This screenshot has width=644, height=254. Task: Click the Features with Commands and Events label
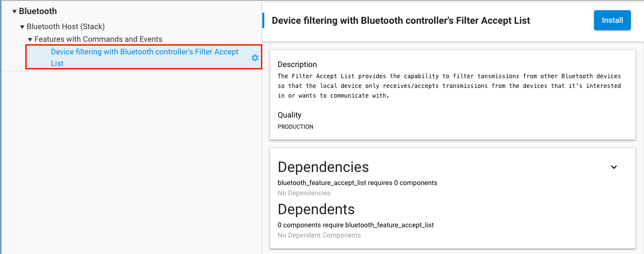click(98, 39)
